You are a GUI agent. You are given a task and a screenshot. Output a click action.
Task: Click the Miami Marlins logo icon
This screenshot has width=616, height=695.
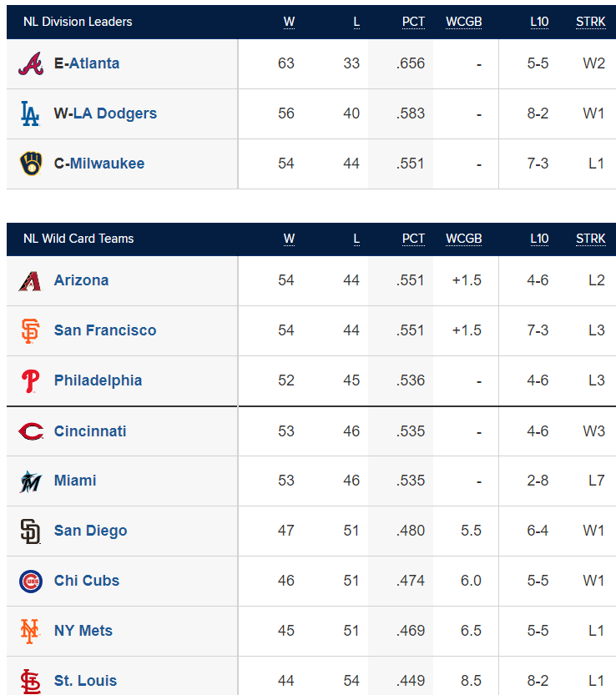click(x=31, y=481)
